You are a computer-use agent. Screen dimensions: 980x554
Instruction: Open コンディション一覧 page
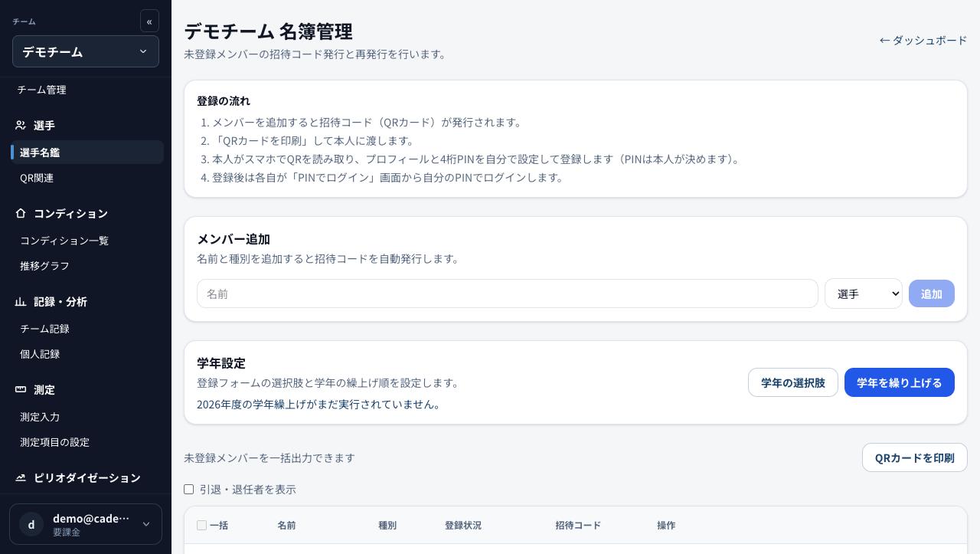[64, 241]
